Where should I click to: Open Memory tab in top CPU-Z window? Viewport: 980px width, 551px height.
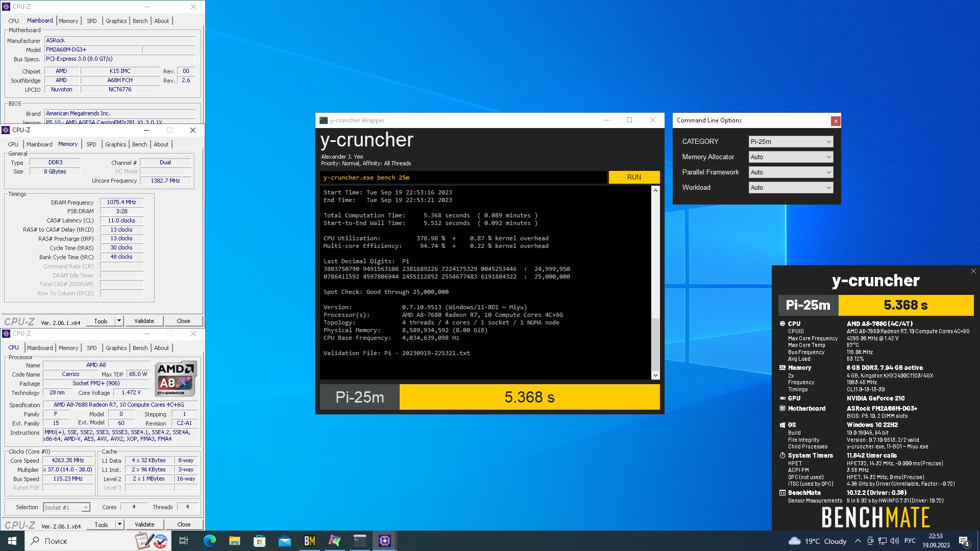[x=68, y=21]
